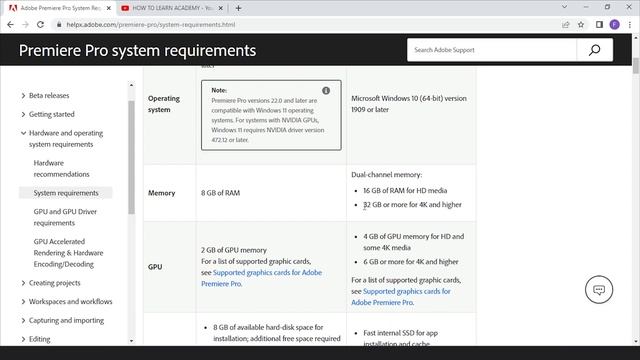Click the Search Adobe Support field
The image size is (640, 360).
[x=492, y=50]
